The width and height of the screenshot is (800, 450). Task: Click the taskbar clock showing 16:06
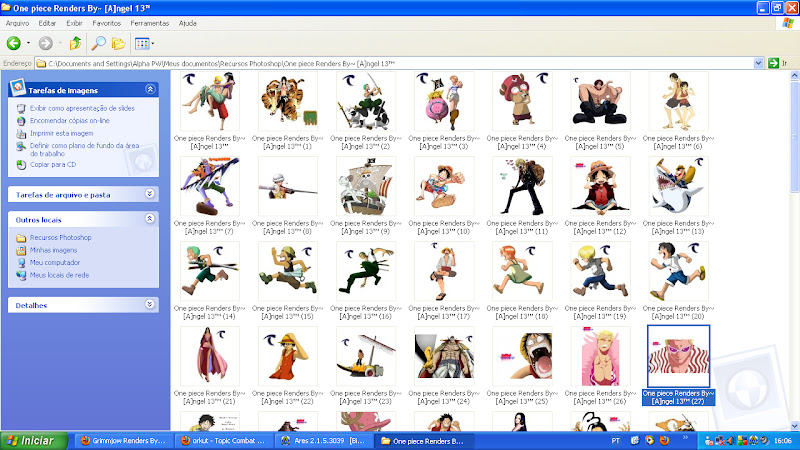coord(783,441)
